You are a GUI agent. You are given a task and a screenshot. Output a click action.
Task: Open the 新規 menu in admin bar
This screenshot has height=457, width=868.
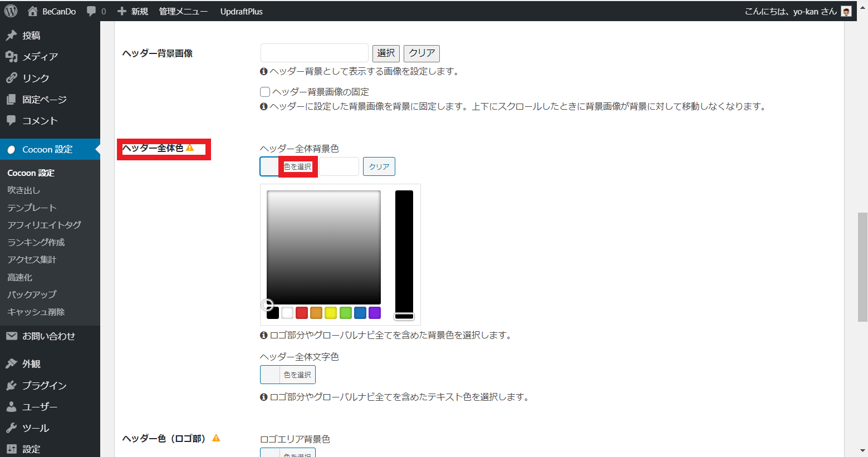133,11
